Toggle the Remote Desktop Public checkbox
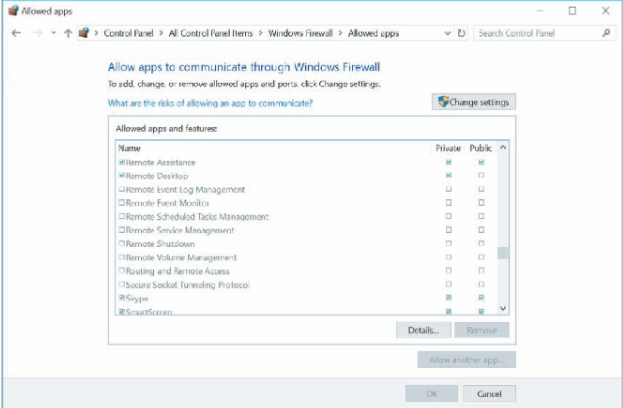The image size is (623, 408). [x=481, y=175]
